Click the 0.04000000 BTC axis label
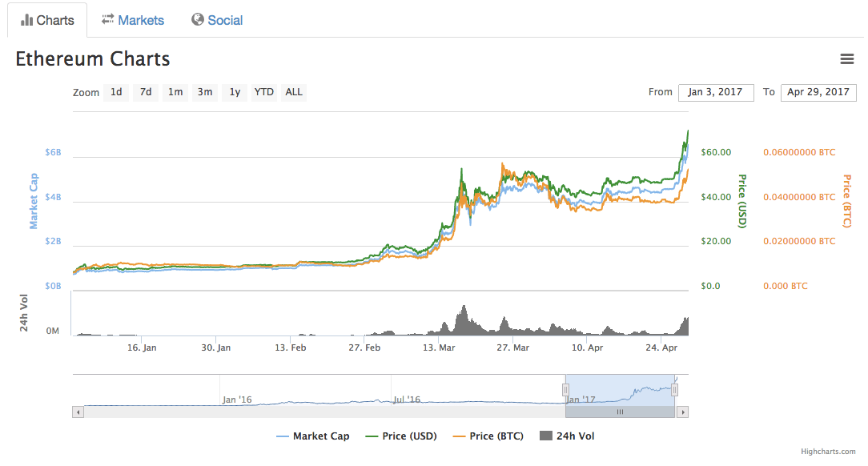 799,197
